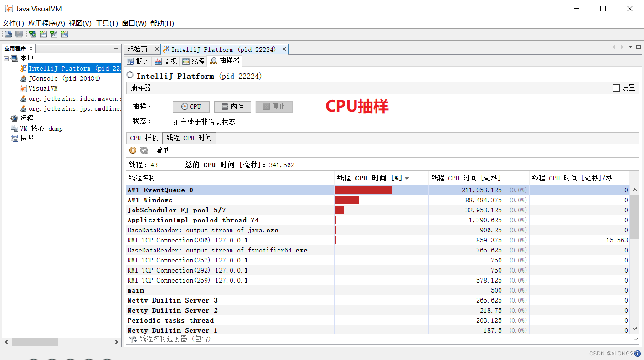Sort by 线程 CPU 时间 [毫秒]/秒 column header
The image size is (644, 360).
click(x=579, y=178)
